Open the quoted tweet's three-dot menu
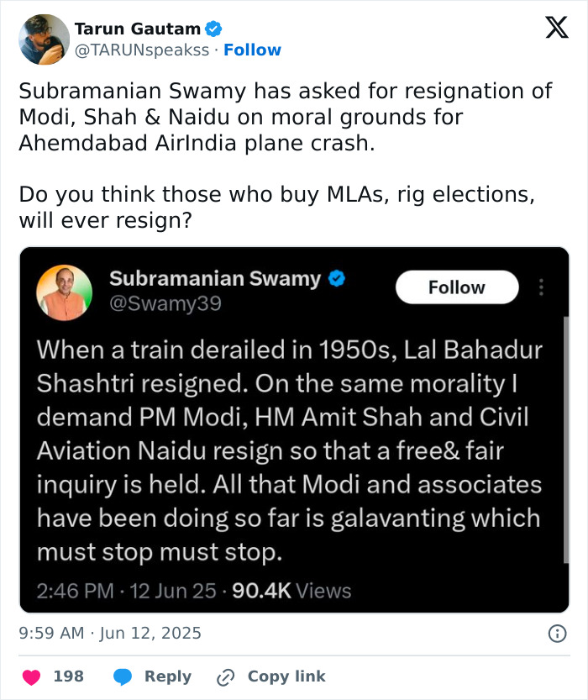Image resolution: width=588 pixels, height=700 pixels. [x=542, y=287]
